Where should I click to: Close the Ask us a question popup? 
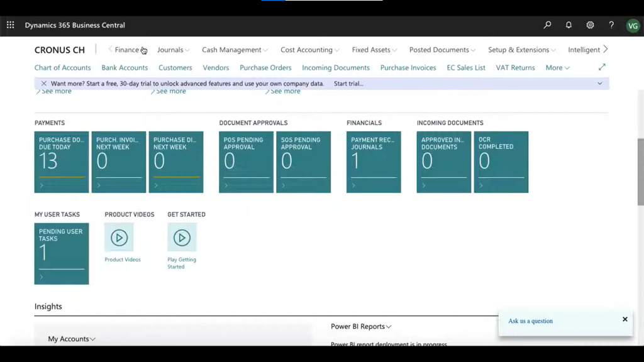click(x=625, y=319)
